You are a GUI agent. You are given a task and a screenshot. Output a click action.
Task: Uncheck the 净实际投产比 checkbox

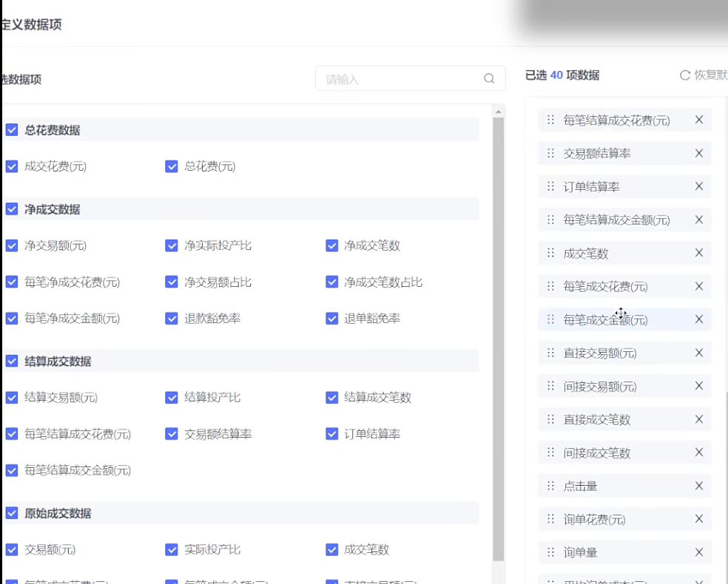coord(172,245)
